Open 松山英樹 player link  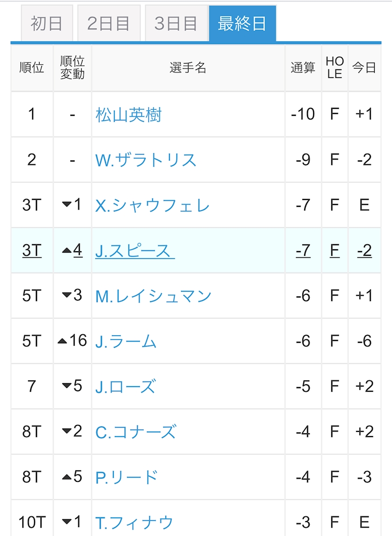(x=128, y=114)
